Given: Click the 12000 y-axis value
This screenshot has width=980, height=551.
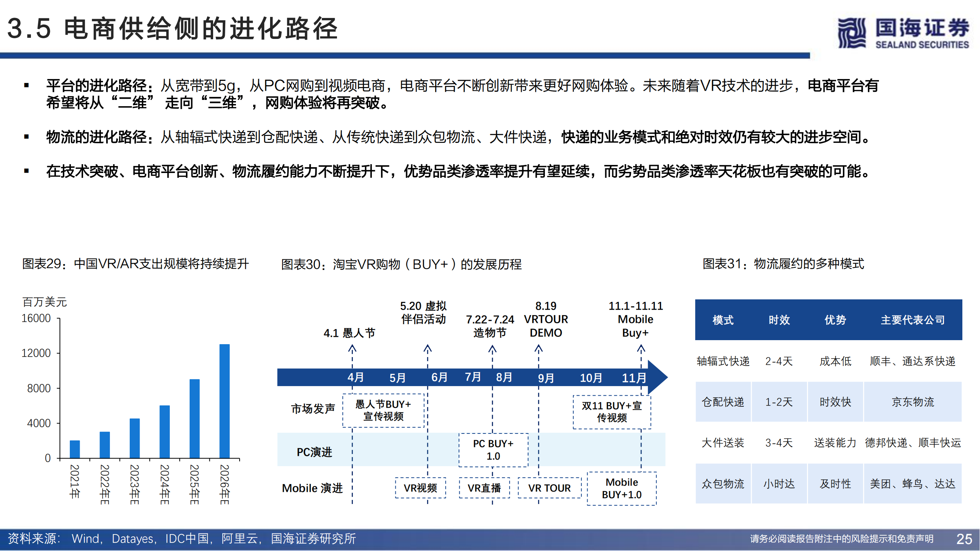Looking at the screenshot, I should point(36,353).
